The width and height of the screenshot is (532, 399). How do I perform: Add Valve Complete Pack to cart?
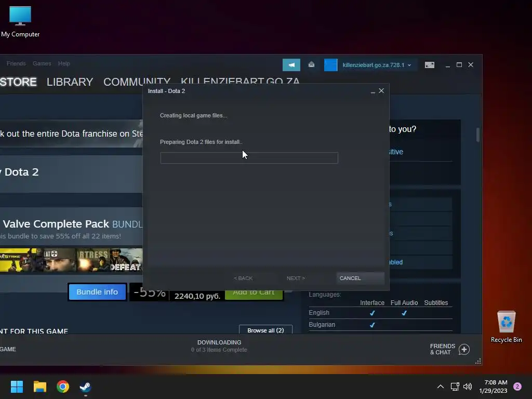tap(254, 293)
